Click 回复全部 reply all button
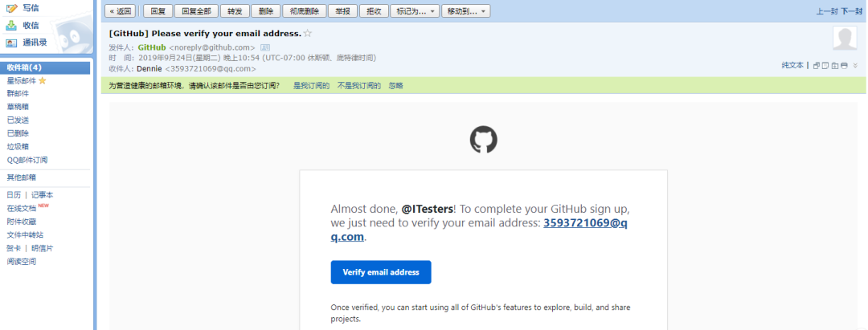 pyautogui.click(x=196, y=11)
